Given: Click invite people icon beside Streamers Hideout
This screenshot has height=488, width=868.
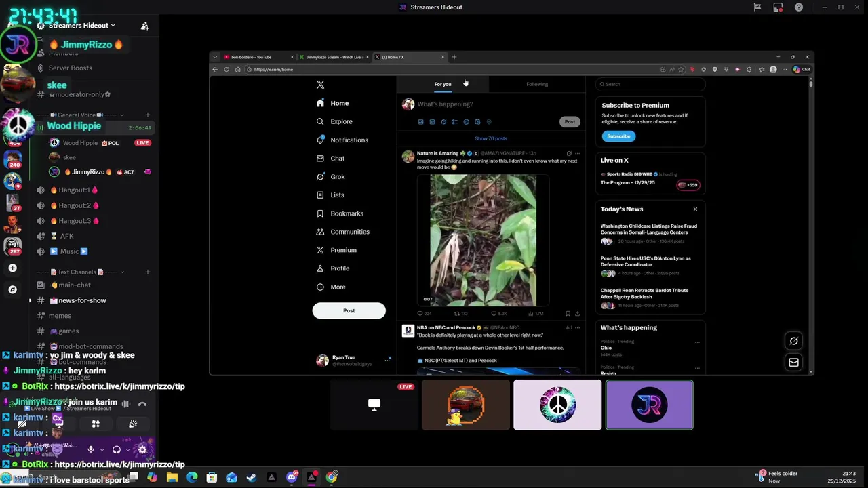Looking at the screenshot, I should point(144,26).
